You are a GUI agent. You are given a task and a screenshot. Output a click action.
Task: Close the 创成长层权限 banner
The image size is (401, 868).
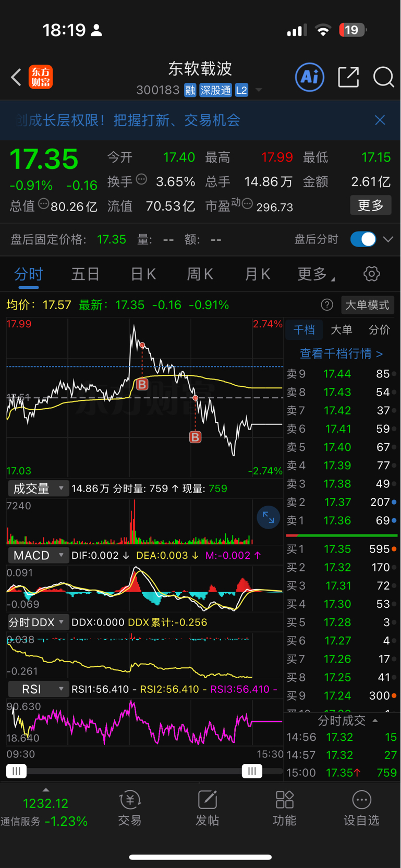coord(380,120)
